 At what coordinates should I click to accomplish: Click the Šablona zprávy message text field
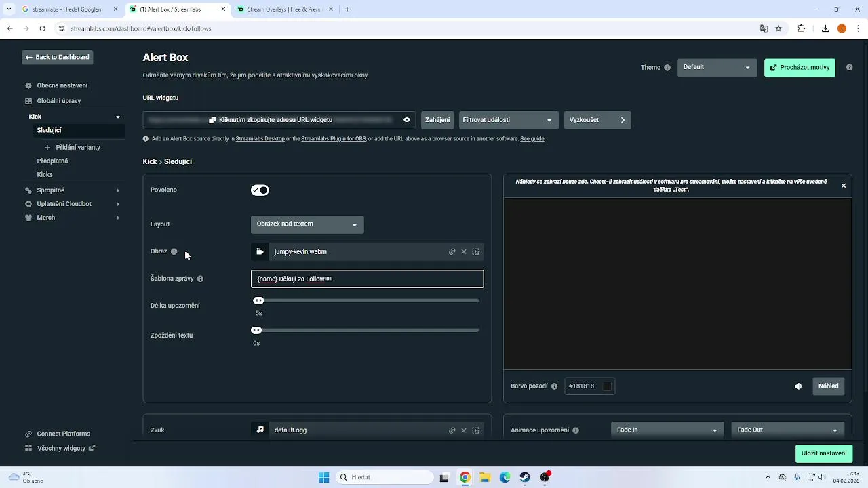point(368,279)
